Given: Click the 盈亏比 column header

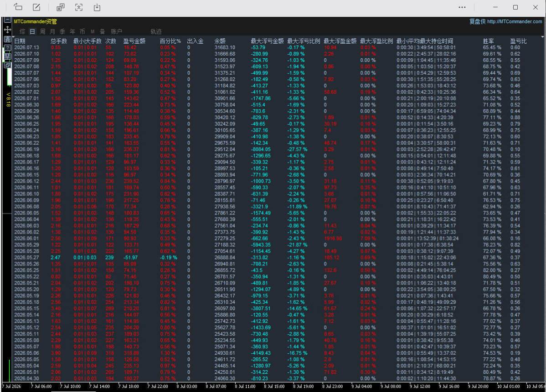Looking at the screenshot, I should pos(519,41).
